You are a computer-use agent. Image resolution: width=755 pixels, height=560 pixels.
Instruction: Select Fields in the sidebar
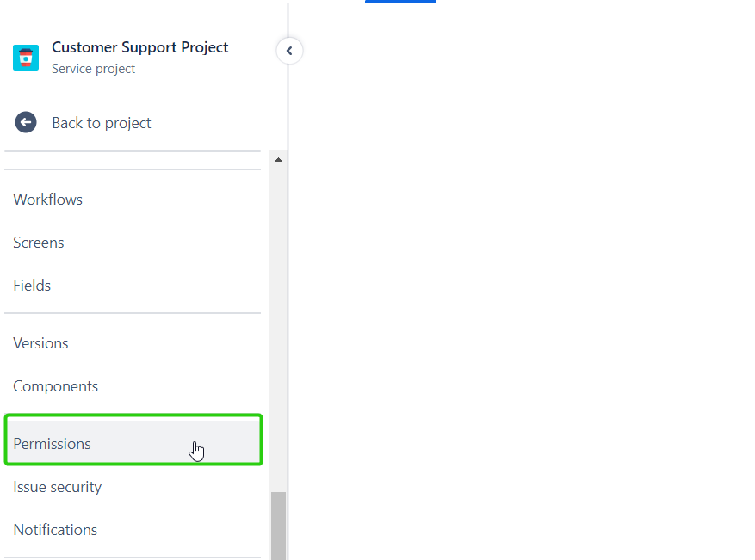[x=32, y=286]
